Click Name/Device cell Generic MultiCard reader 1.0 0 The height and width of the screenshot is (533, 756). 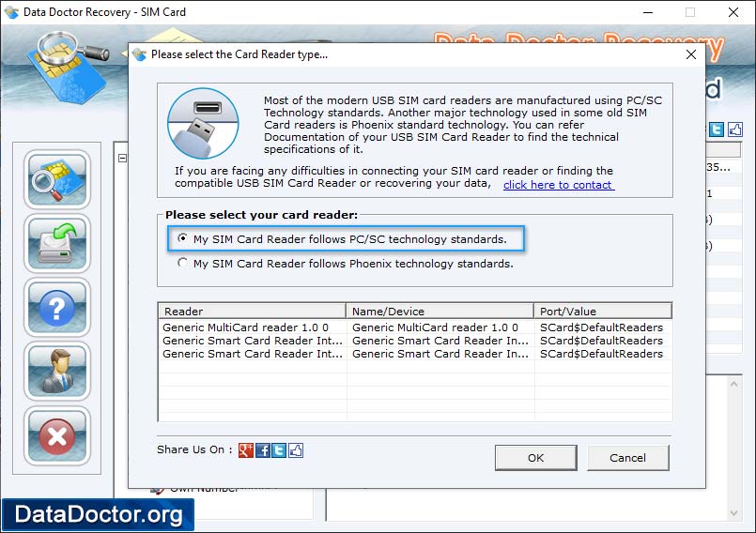tap(435, 327)
